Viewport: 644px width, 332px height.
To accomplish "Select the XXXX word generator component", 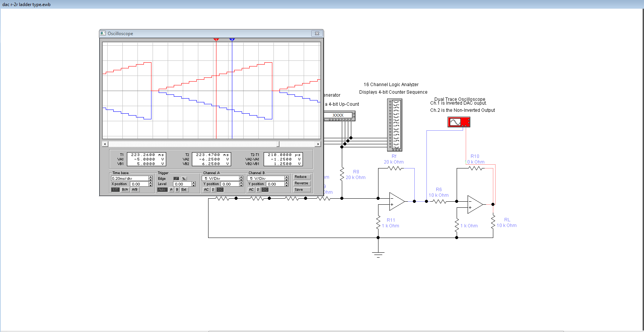I will 339,116.
